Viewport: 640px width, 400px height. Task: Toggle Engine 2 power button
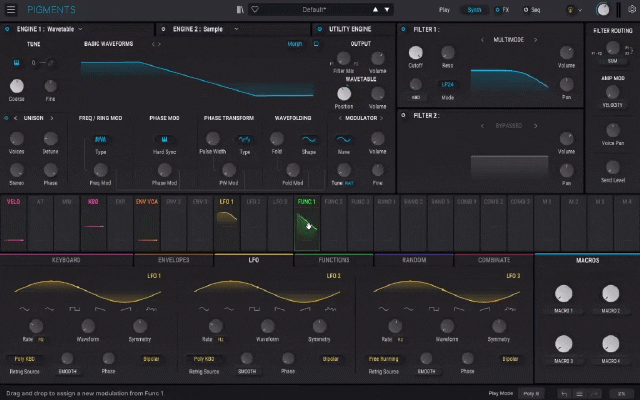[x=163, y=29]
